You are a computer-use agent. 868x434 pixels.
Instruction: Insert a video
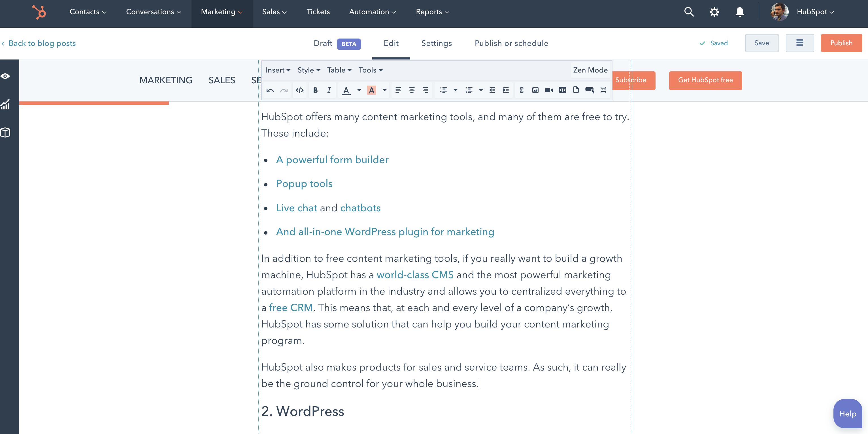[549, 90]
